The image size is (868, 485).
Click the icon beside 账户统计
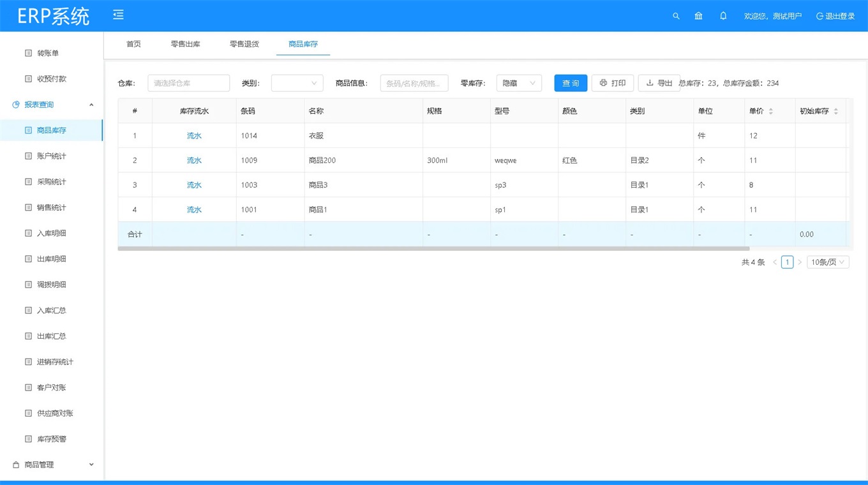coord(28,156)
